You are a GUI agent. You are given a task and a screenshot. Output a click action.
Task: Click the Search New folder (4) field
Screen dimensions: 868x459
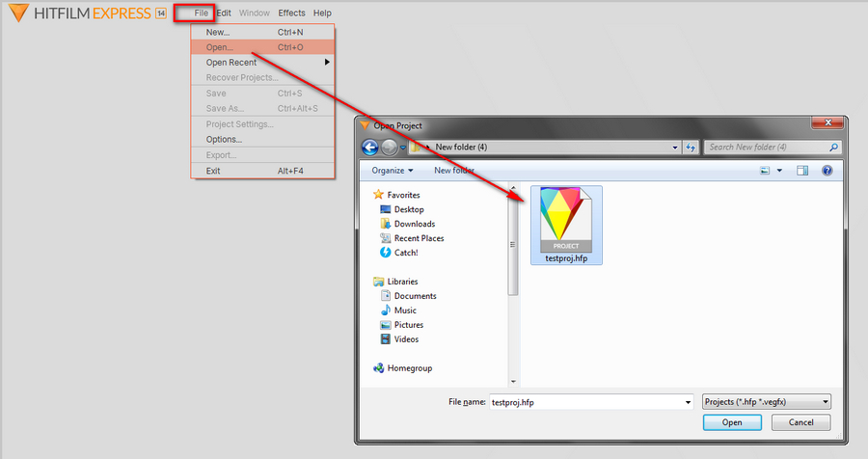767,148
